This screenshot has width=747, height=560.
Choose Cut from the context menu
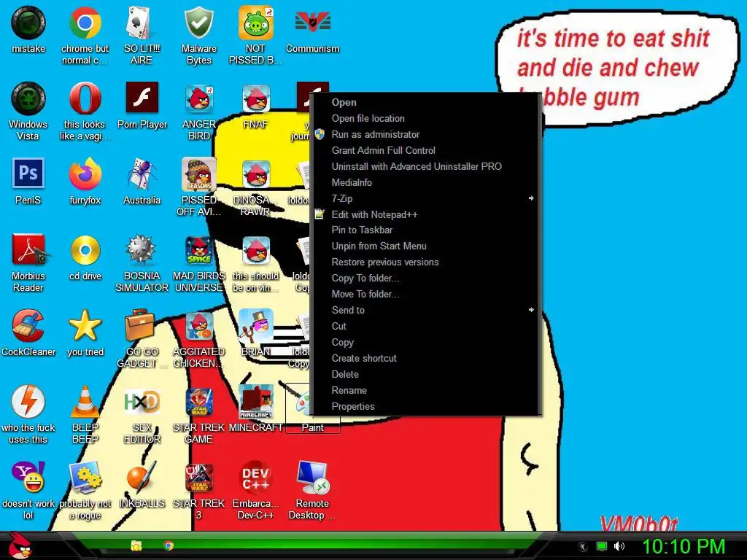425,326
